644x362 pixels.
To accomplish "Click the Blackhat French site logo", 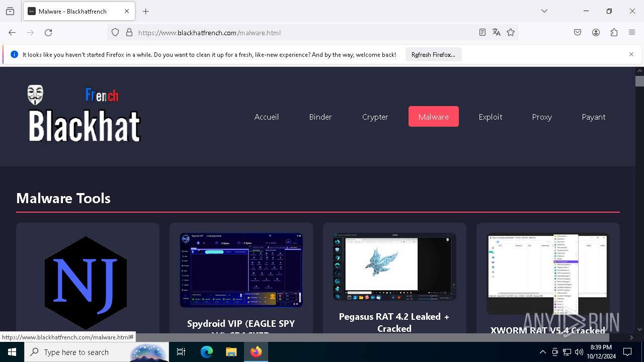I will point(84,113).
